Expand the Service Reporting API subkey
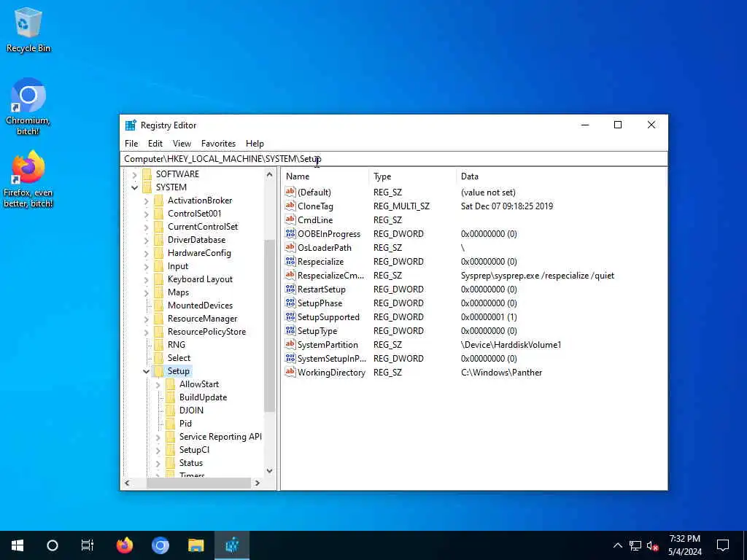This screenshot has height=560, width=747. (x=158, y=437)
